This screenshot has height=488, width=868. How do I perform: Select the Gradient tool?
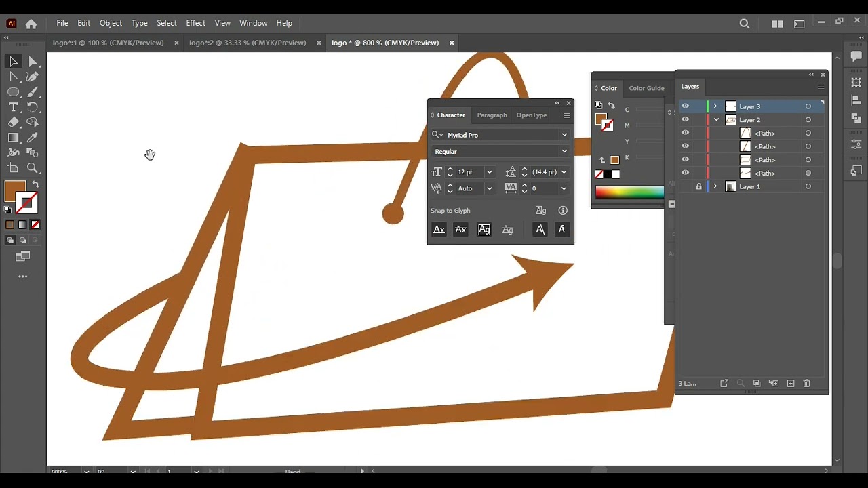click(x=13, y=138)
